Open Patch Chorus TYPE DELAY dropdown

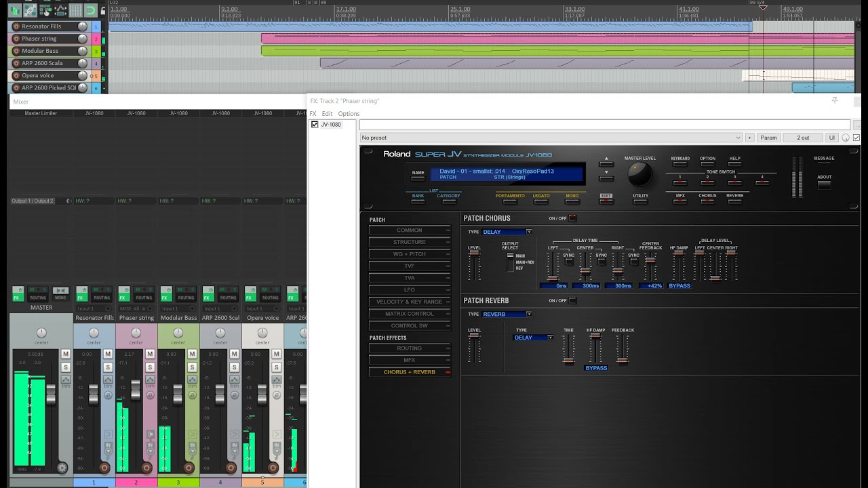[x=507, y=232]
